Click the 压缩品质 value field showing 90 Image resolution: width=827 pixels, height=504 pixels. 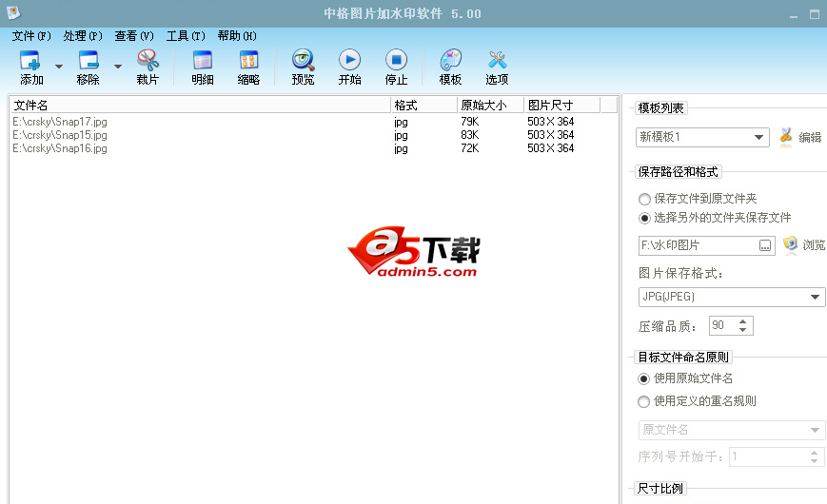coord(721,325)
